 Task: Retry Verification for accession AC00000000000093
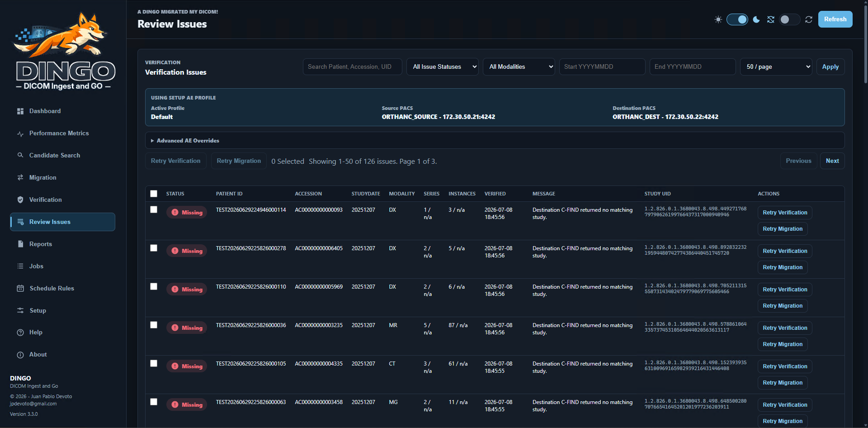[x=785, y=213]
